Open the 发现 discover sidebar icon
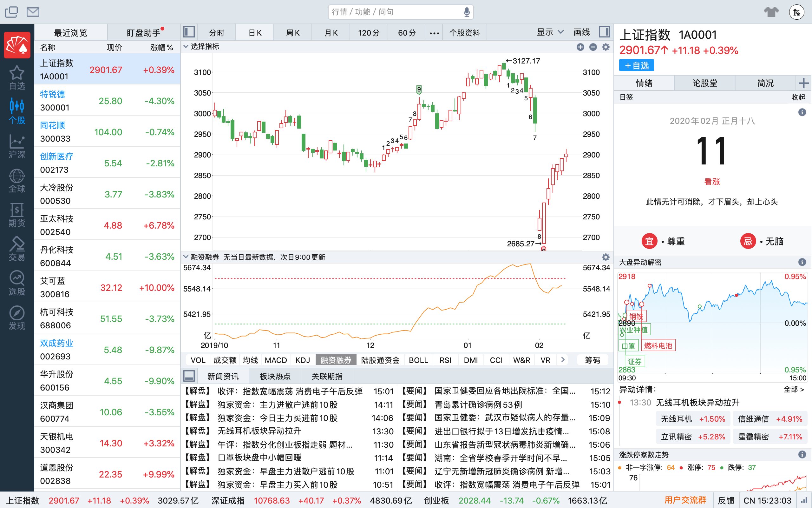 pyautogui.click(x=17, y=317)
